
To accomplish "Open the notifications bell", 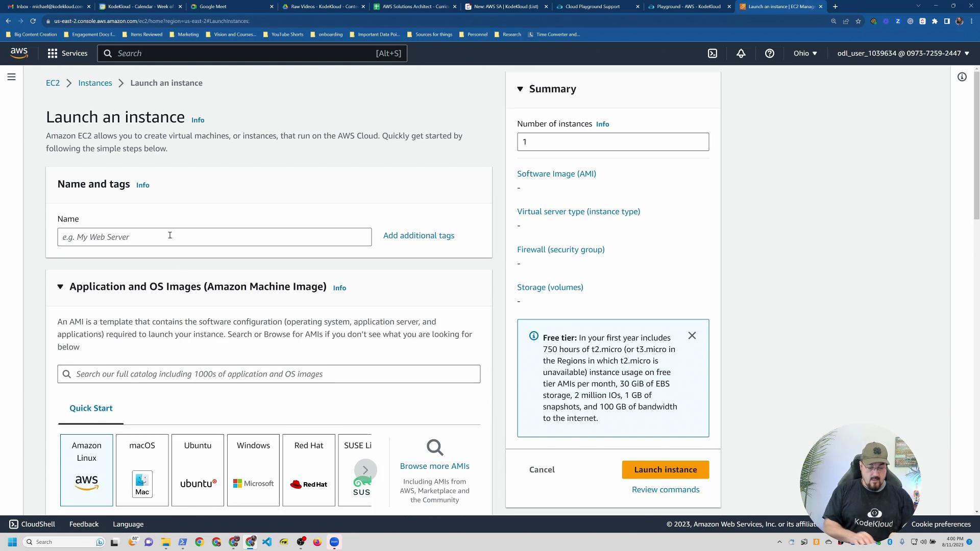I will click(741, 53).
